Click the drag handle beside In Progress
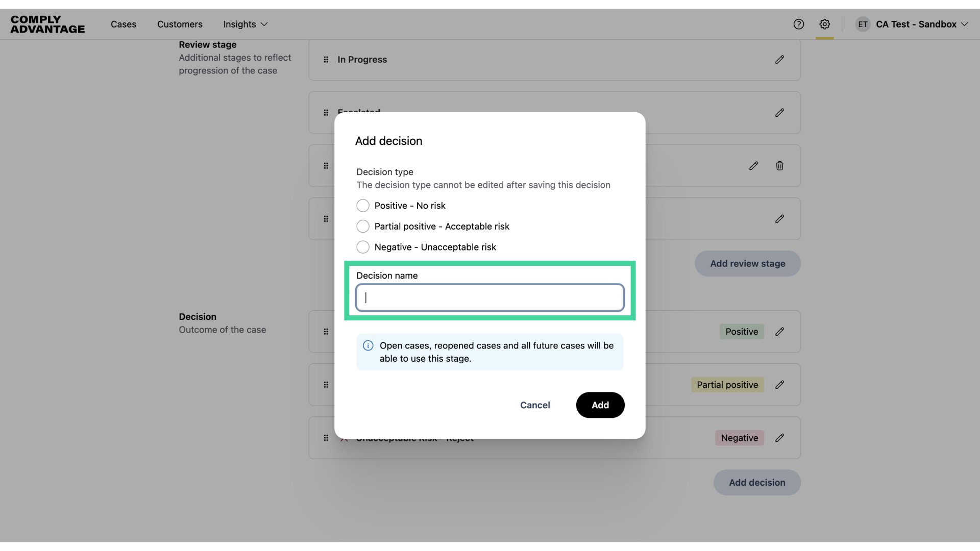980x551 pixels. pos(326,60)
